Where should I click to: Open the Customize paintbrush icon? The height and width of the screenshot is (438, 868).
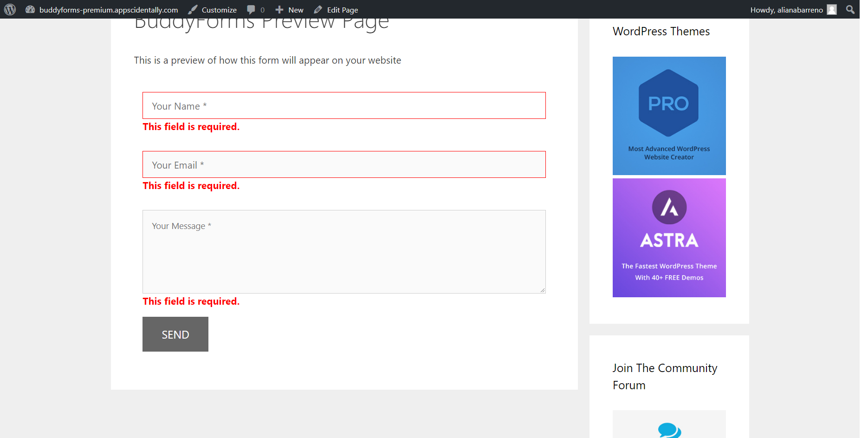point(192,9)
